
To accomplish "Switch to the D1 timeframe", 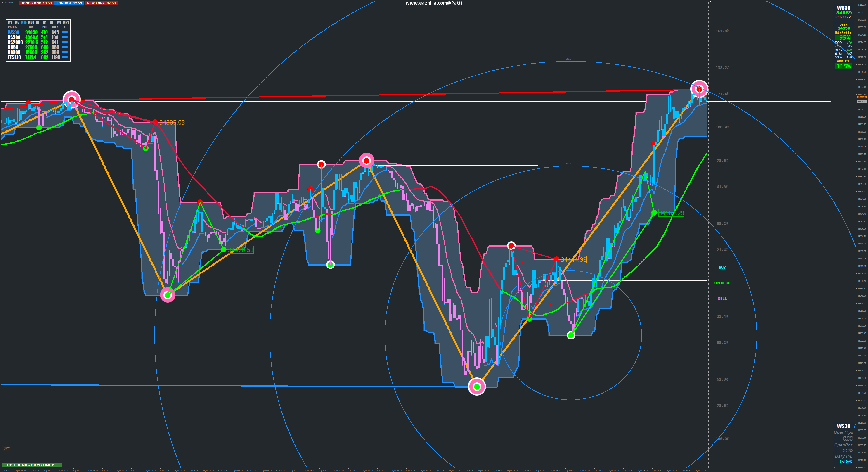I will [52, 23].
